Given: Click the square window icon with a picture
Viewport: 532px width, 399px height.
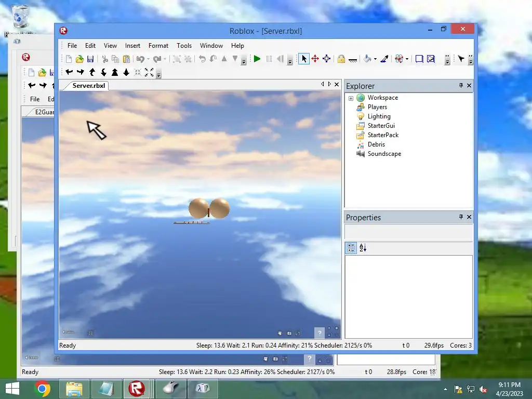Looking at the screenshot, I should click(x=431, y=59).
